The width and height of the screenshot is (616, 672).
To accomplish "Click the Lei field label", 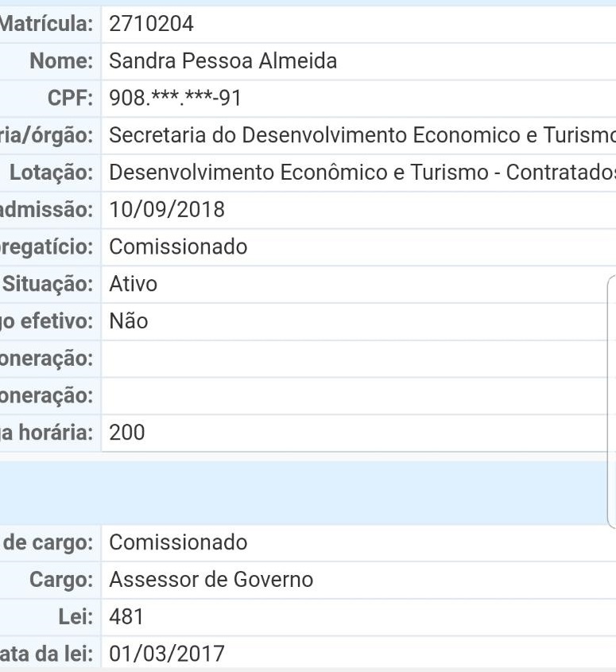I will point(78,617).
